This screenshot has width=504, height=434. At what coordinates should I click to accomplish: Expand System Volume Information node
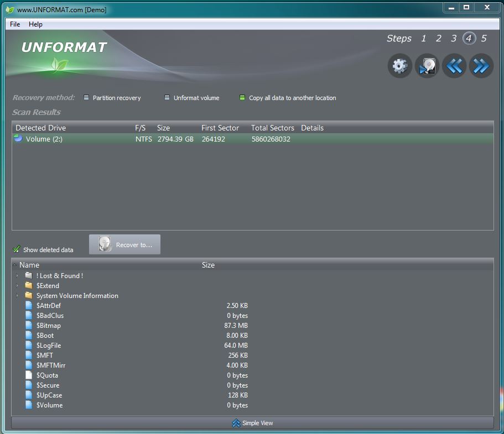coord(17,296)
